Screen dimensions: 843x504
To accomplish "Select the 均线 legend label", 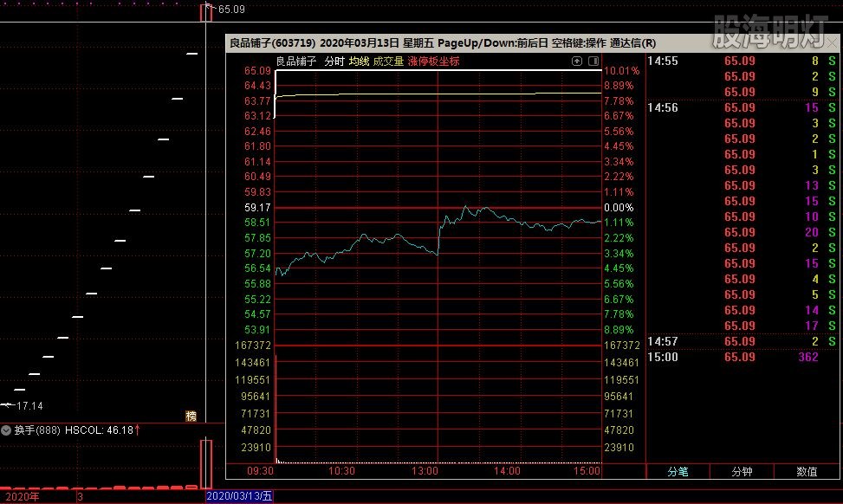I will [359, 61].
